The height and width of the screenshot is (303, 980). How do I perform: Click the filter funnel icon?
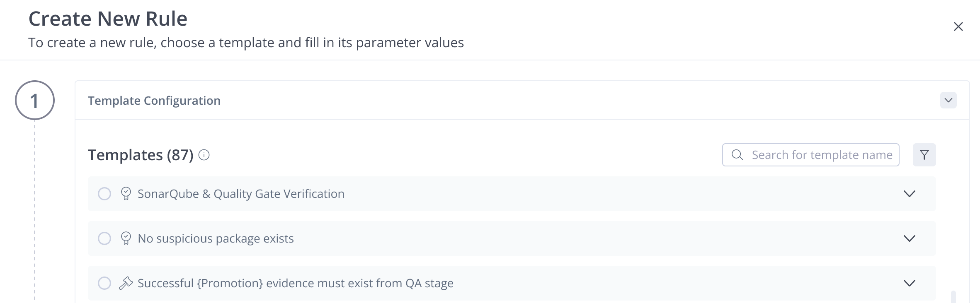coord(924,155)
